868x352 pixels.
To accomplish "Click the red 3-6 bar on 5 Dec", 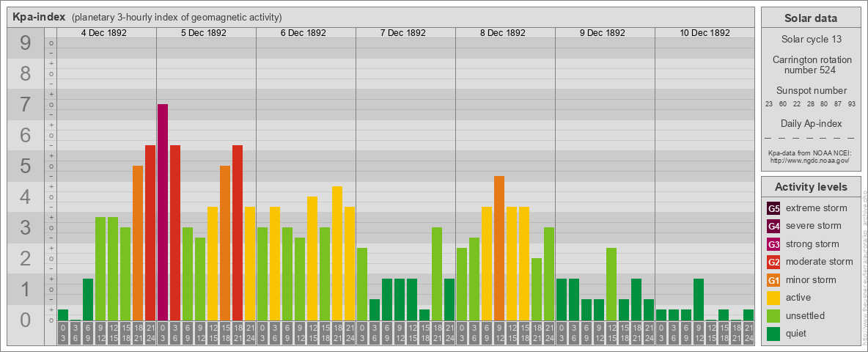I will click(x=175, y=233).
